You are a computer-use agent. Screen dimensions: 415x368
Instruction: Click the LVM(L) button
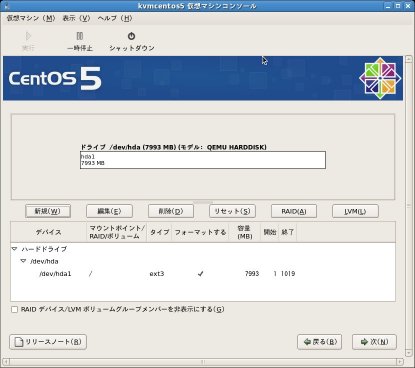(355, 211)
